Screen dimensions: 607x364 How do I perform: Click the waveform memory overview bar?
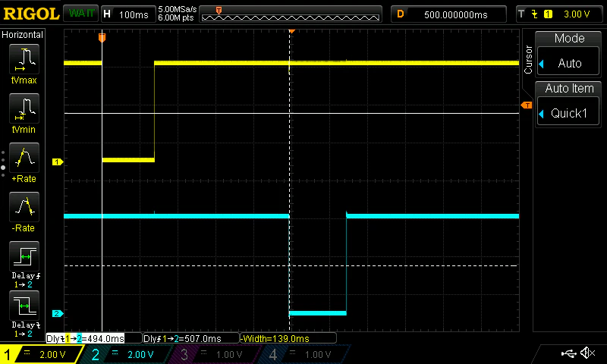point(291,14)
